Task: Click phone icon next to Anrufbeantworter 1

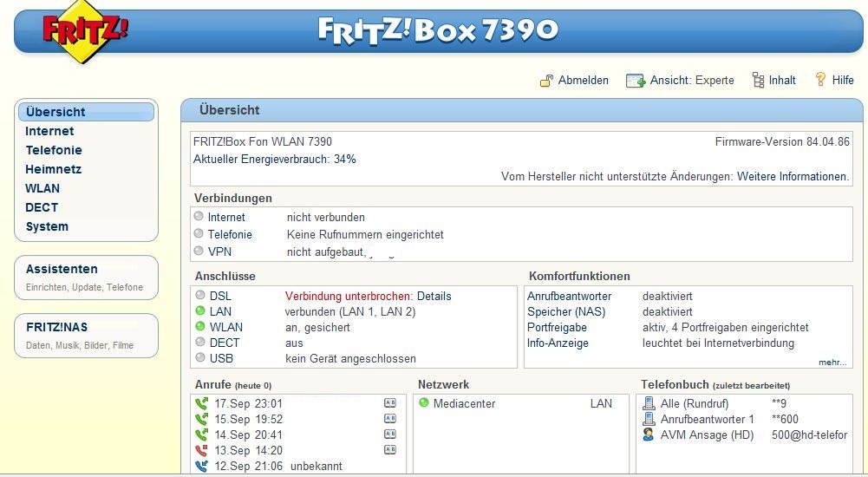Action: coord(649,418)
